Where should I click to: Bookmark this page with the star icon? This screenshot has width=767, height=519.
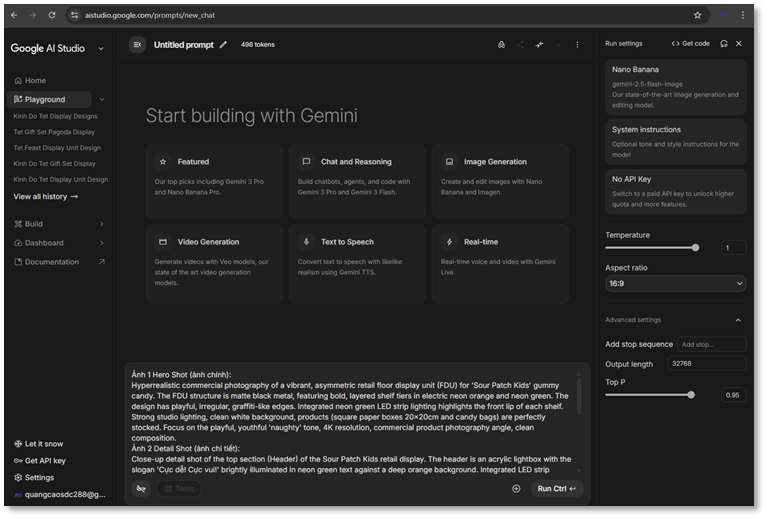(x=697, y=15)
